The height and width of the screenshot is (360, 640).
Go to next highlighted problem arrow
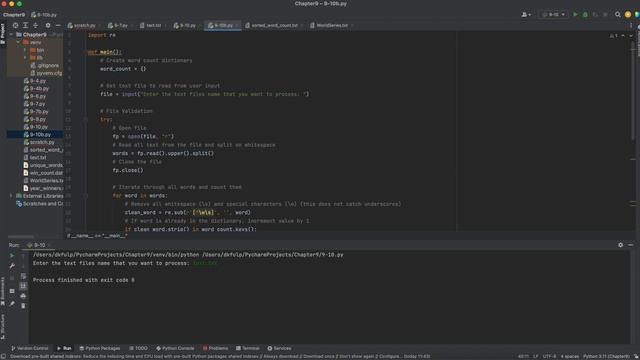631,36
